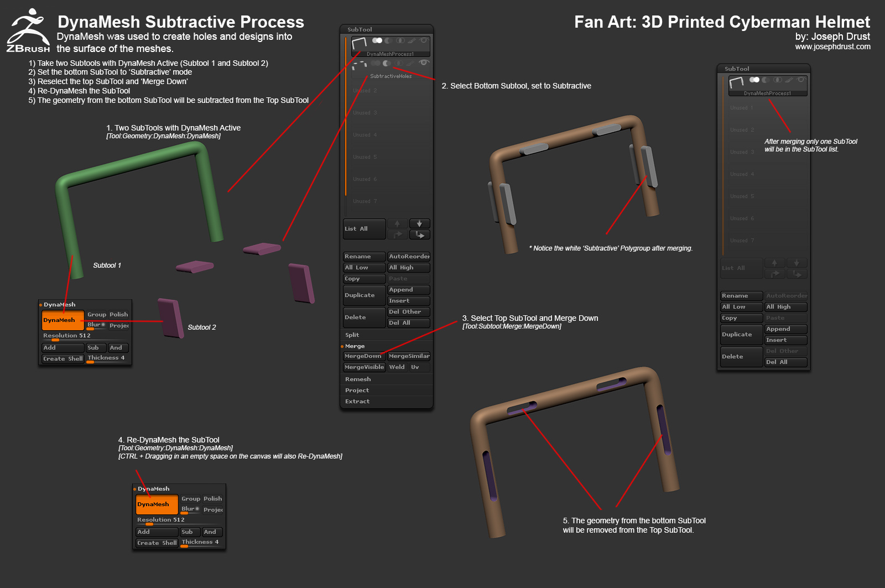
Task: Click Del Other in the middle SubTool panel
Action: [x=409, y=312]
